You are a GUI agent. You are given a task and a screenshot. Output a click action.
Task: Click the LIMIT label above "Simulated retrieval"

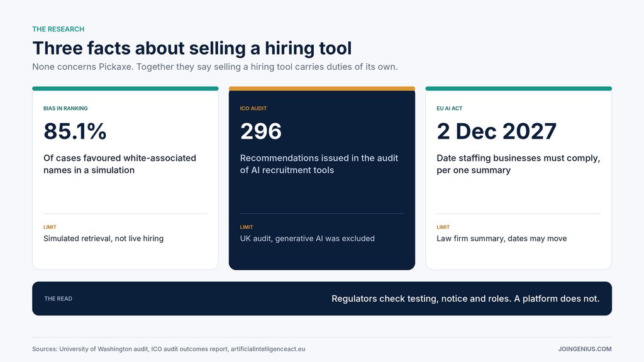coord(50,227)
